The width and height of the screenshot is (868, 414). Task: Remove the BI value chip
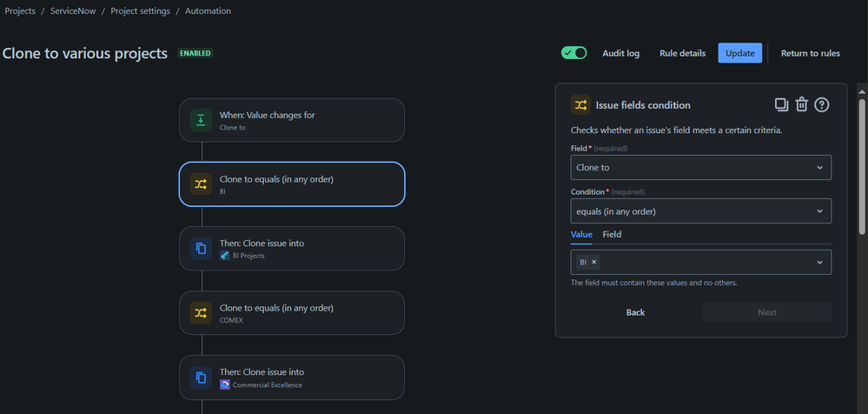coord(594,262)
